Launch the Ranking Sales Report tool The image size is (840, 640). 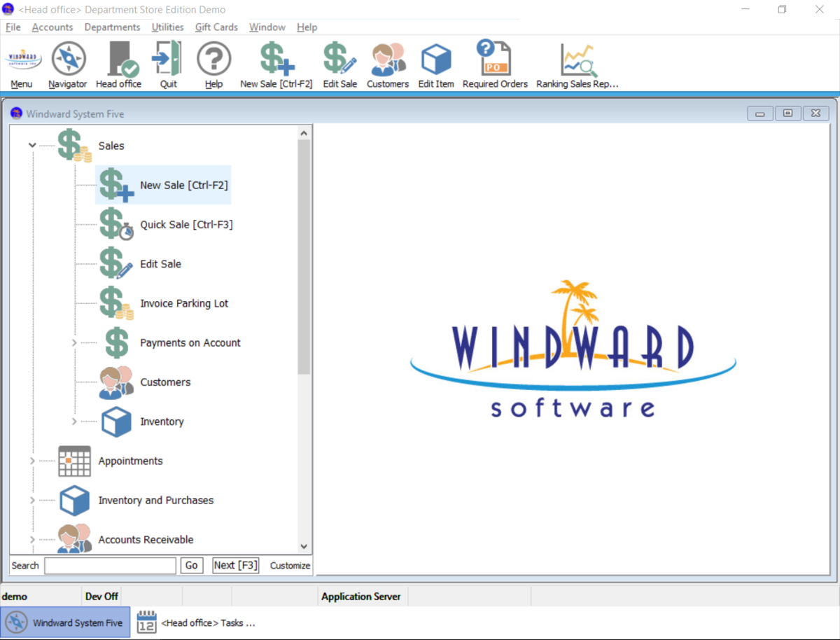(576, 63)
